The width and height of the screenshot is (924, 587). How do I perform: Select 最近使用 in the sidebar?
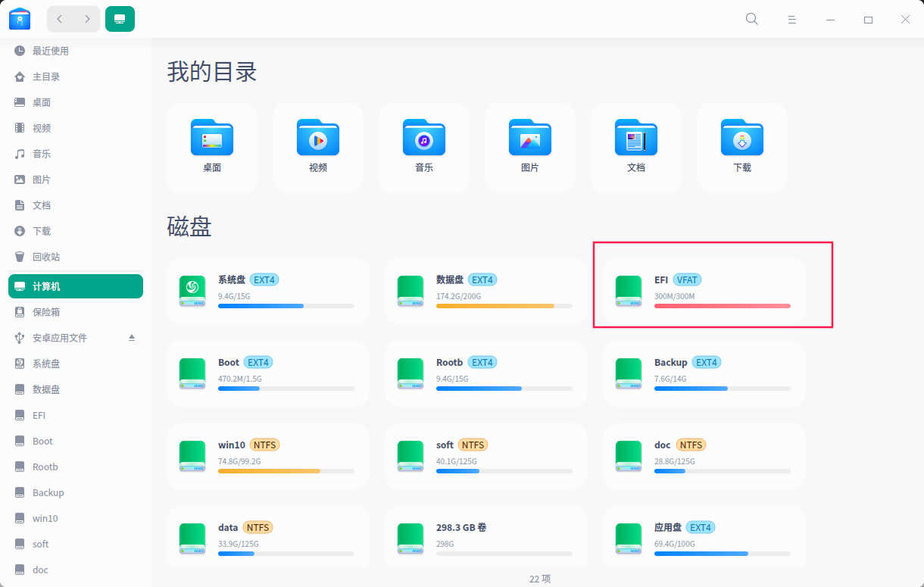click(x=76, y=51)
